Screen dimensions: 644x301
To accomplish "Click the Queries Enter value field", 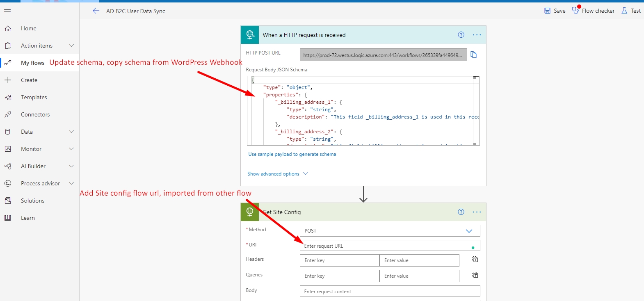I will [x=419, y=276].
